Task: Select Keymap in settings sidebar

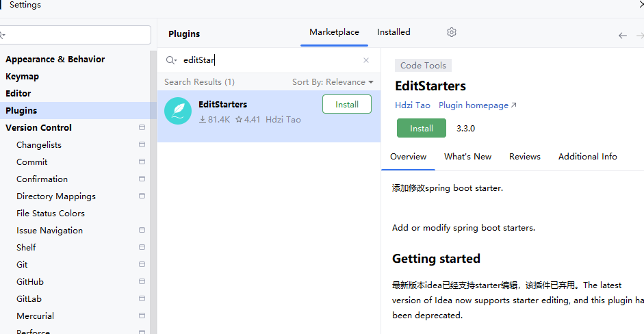Action: (x=22, y=77)
